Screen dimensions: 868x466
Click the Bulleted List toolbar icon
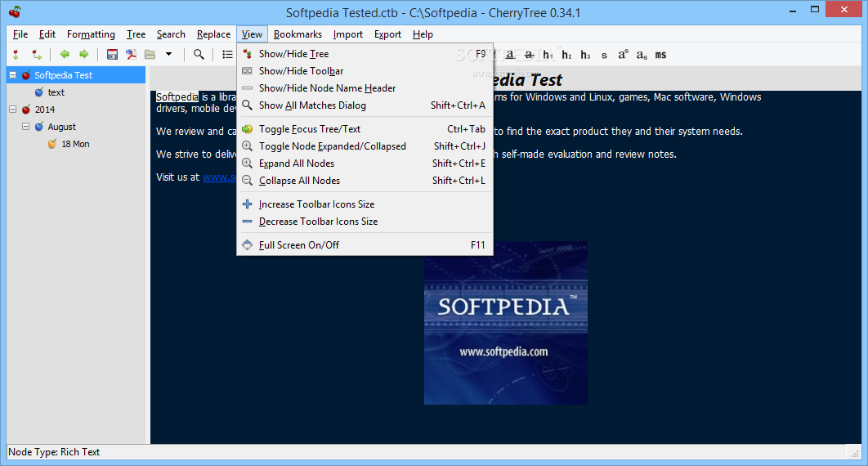point(227,54)
